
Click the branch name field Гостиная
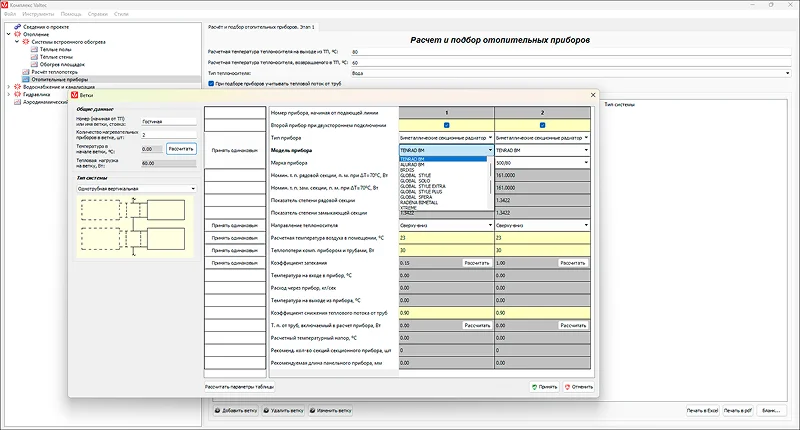(169, 121)
